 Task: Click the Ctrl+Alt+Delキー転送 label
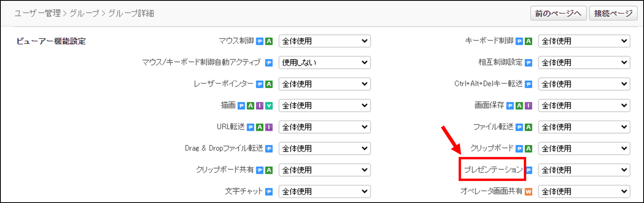point(488,84)
